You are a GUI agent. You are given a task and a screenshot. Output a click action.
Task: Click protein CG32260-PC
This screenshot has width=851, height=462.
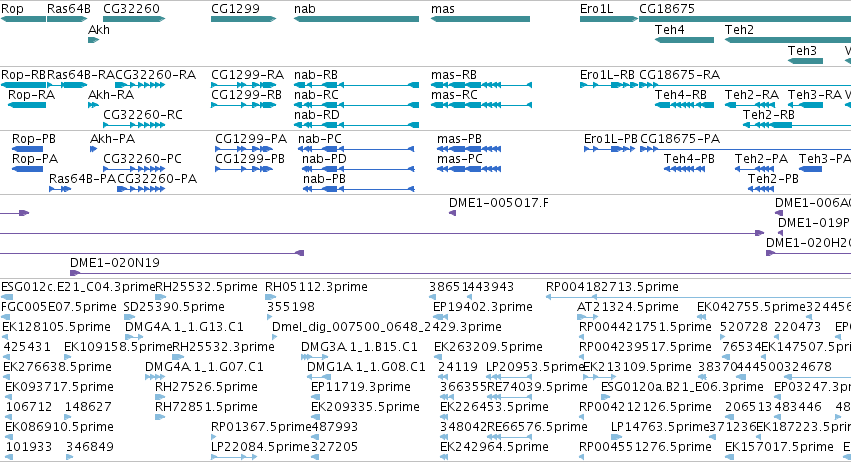142,159
